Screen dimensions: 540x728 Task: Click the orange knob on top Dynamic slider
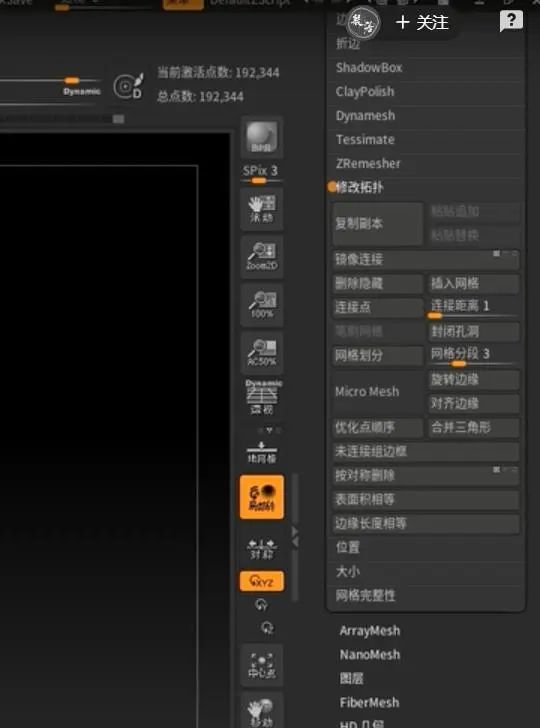tap(72, 81)
